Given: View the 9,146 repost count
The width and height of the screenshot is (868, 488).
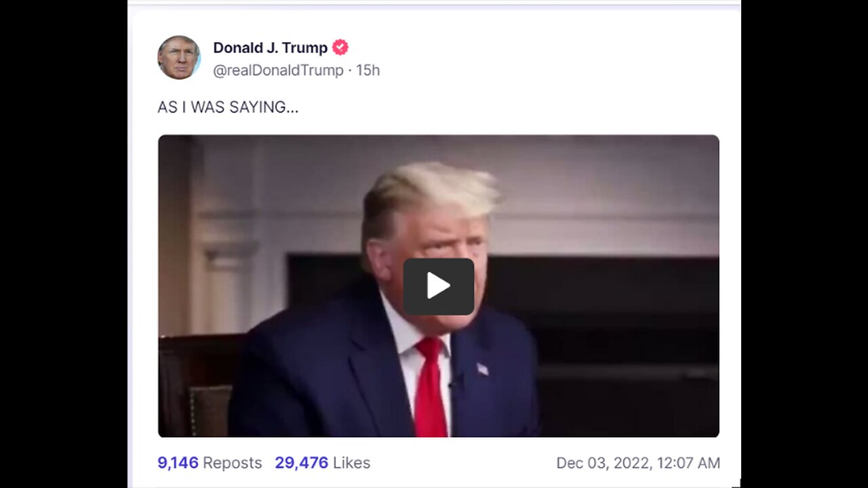Looking at the screenshot, I should (x=178, y=463).
